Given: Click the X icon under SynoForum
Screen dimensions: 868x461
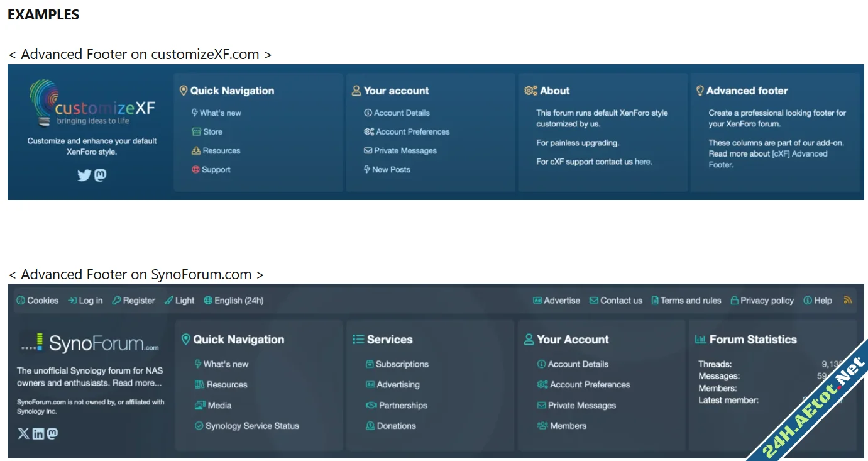Looking at the screenshot, I should pos(23,433).
